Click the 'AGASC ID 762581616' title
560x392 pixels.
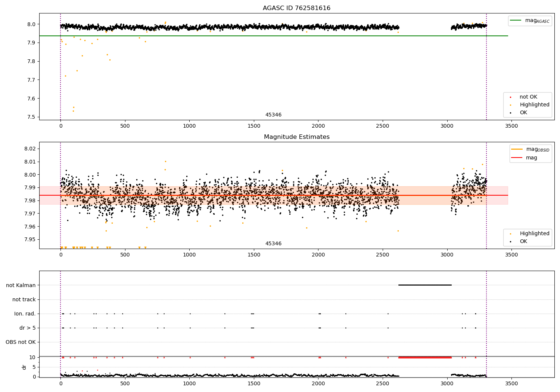pos(296,8)
